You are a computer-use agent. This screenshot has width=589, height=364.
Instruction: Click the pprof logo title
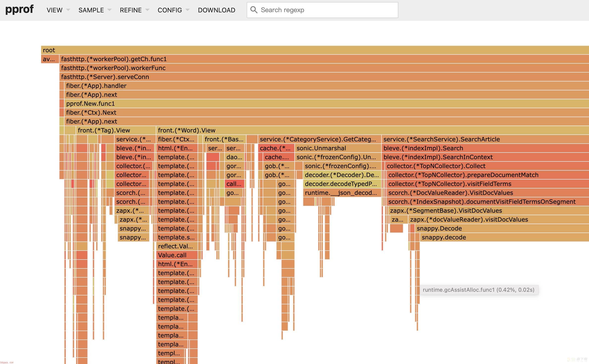(19, 10)
